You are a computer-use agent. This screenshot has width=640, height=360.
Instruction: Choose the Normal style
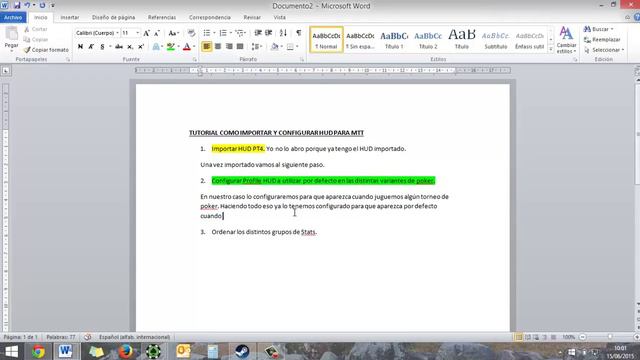point(326,40)
